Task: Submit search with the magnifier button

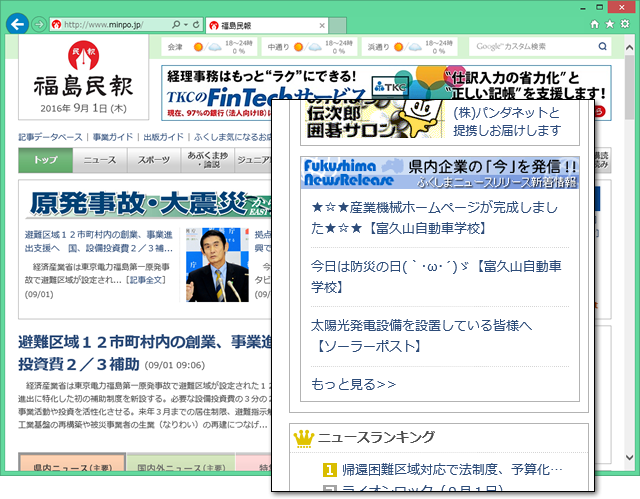Action: point(603,47)
